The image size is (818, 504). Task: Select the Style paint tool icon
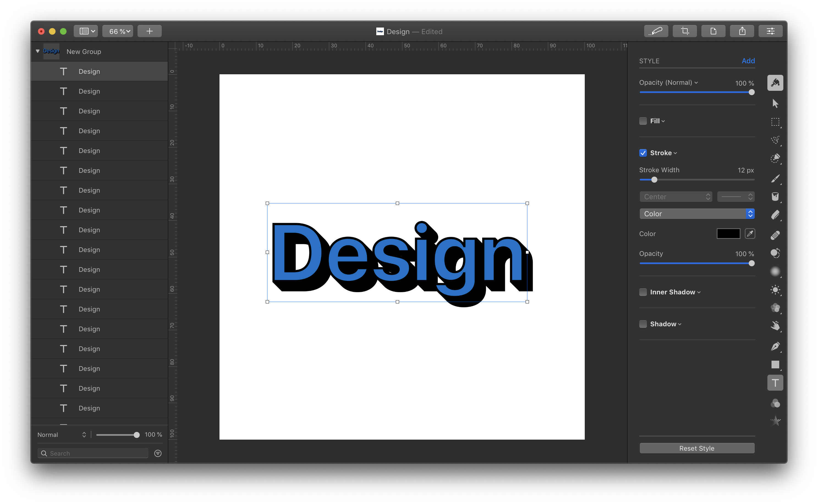[775, 83]
